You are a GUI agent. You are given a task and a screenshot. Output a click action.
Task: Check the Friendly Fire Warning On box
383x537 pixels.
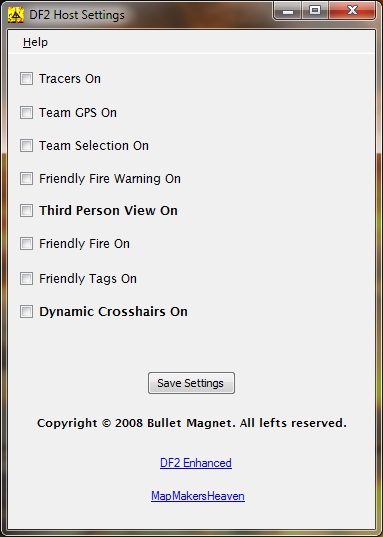[x=26, y=178]
